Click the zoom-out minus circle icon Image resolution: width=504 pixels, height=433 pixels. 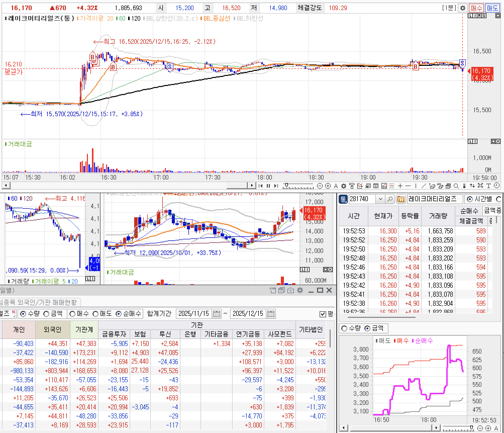pos(320,186)
